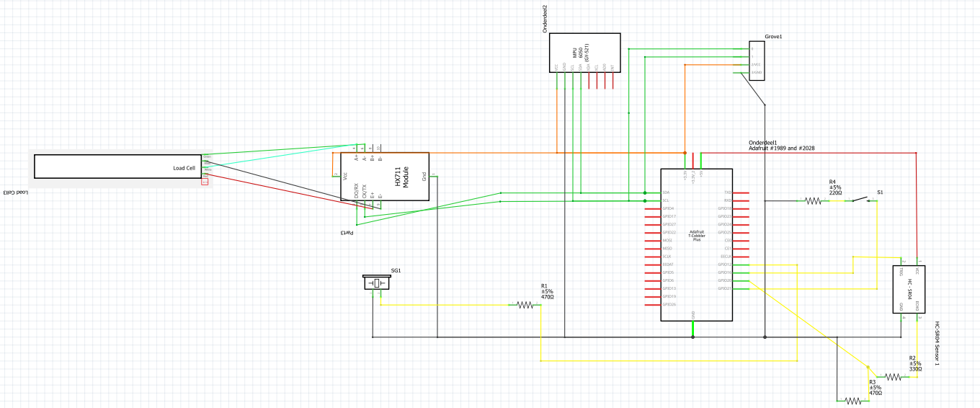The image size is (980, 408).
Task: Select the Load Cell component block
Action: 118,167
